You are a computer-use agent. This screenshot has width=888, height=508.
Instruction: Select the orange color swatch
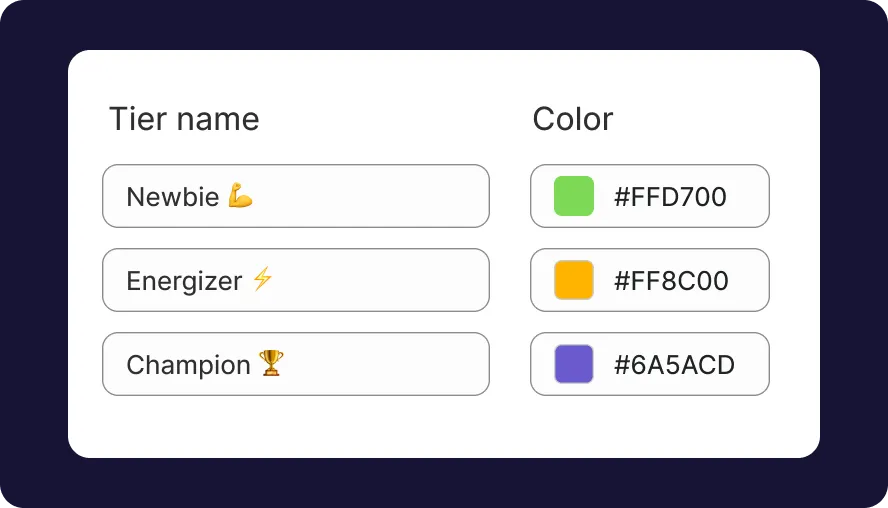tap(574, 280)
